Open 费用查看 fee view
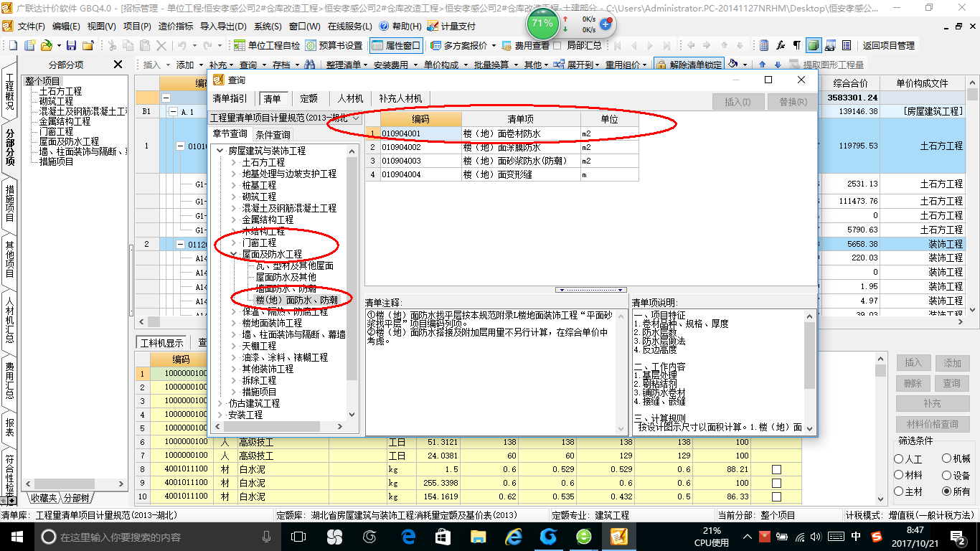Viewport: 980px width, 551px height. point(525,45)
